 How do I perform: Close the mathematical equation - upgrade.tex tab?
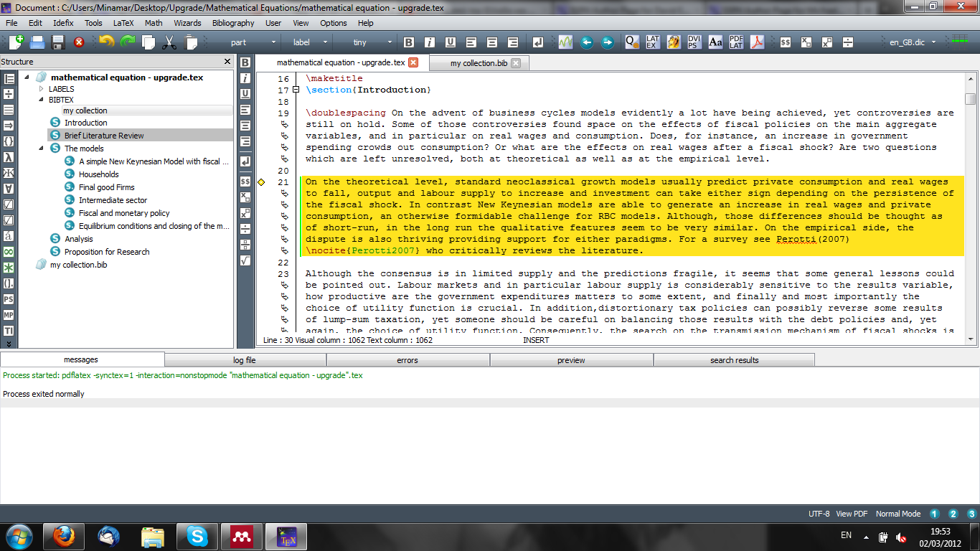413,62
